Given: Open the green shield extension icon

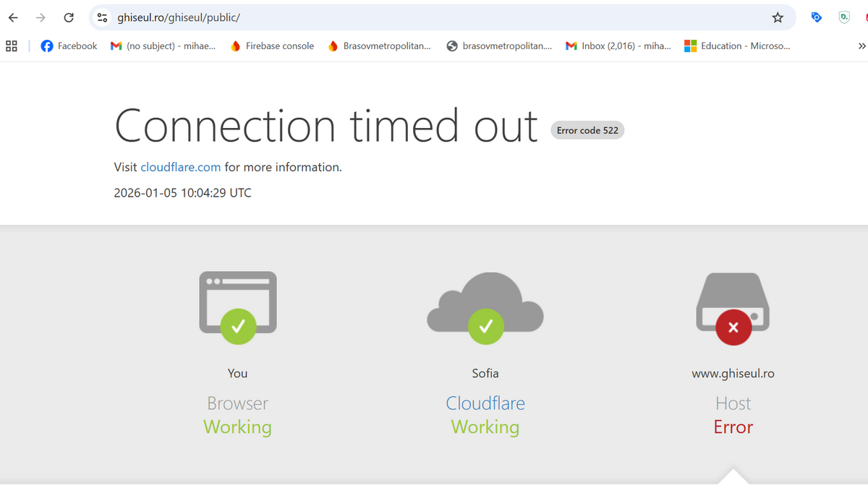Looking at the screenshot, I should pos(844,17).
